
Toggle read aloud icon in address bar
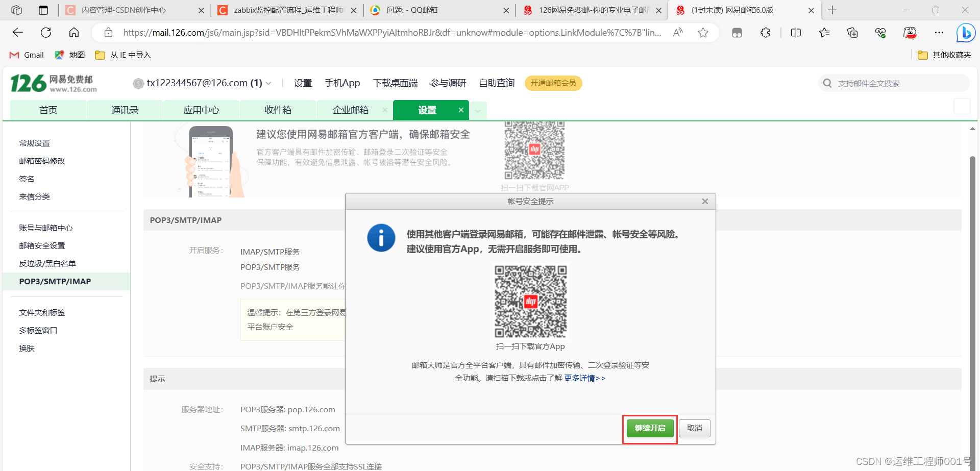[678, 33]
